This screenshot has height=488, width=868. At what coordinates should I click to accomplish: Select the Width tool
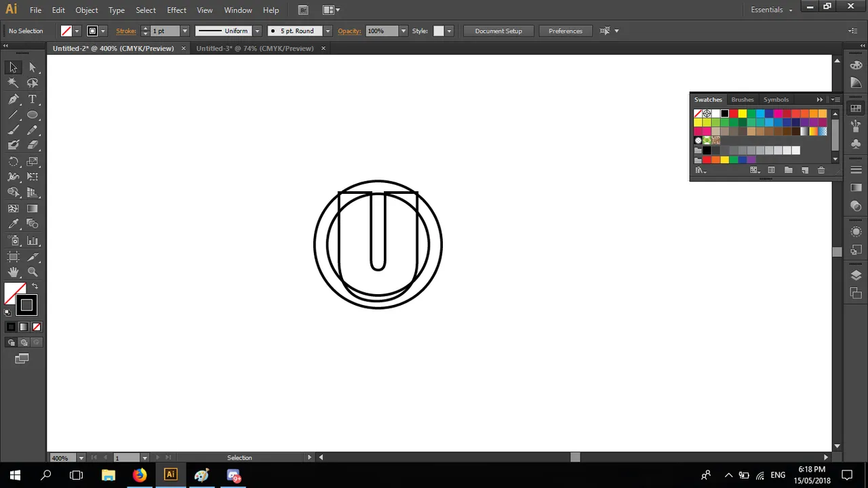(x=13, y=177)
